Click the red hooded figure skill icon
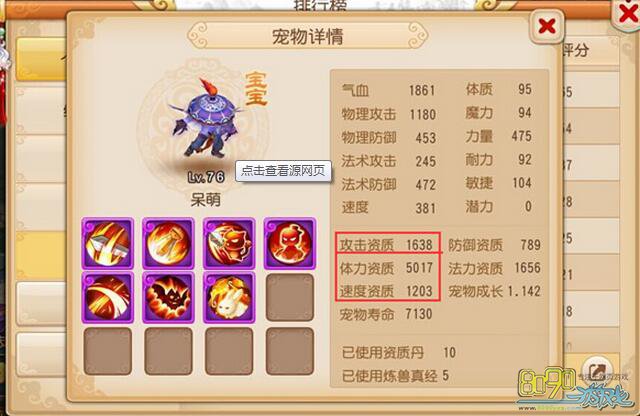The image size is (640, 416). [x=290, y=243]
